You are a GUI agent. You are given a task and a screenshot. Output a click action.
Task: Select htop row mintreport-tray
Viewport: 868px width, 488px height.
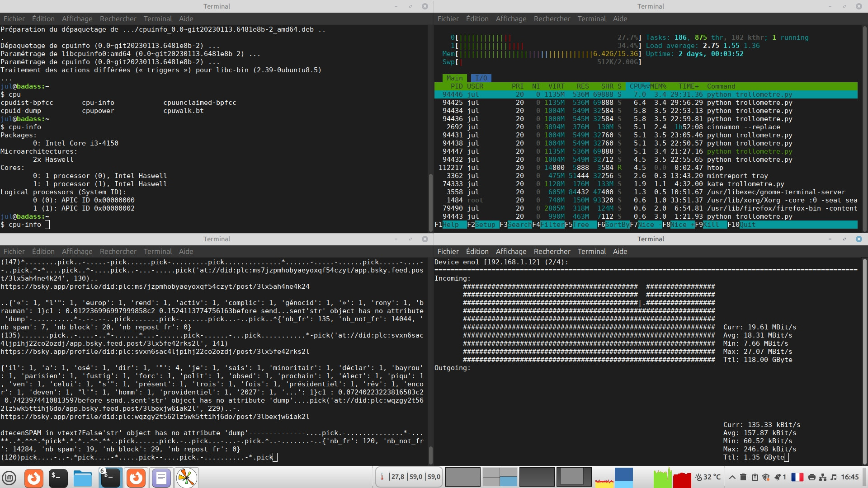[x=646, y=176]
